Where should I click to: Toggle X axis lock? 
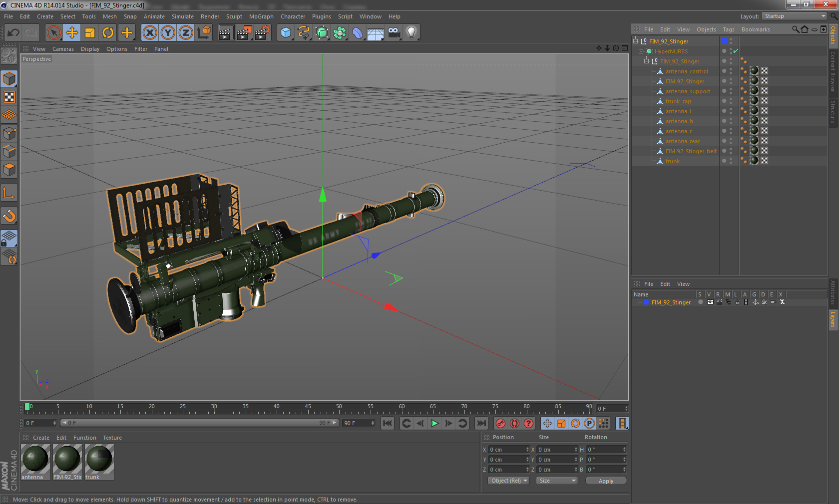pos(150,33)
